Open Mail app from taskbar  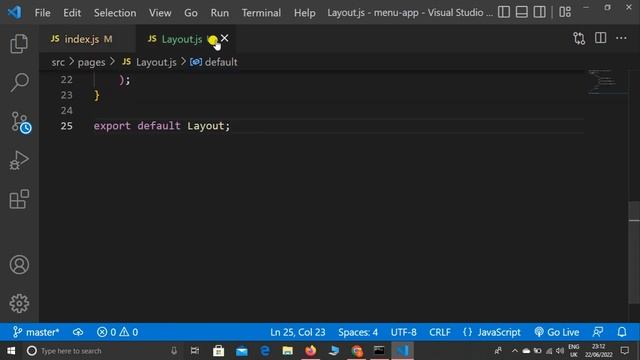point(242,351)
